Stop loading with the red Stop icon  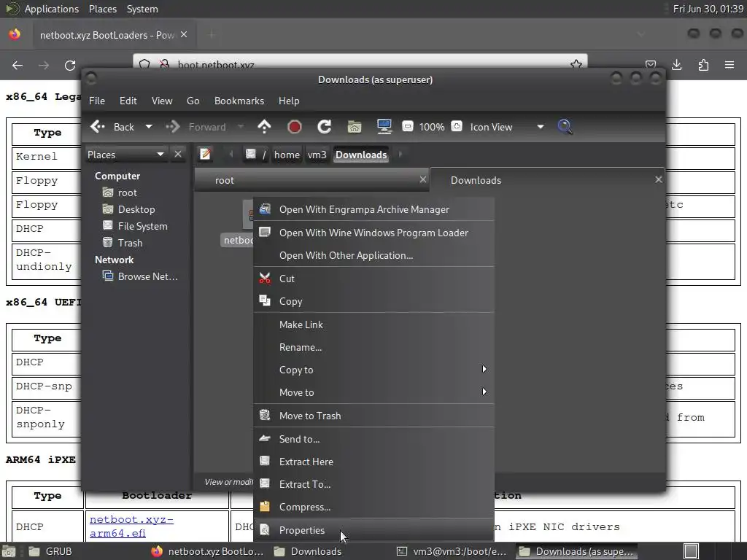295,127
